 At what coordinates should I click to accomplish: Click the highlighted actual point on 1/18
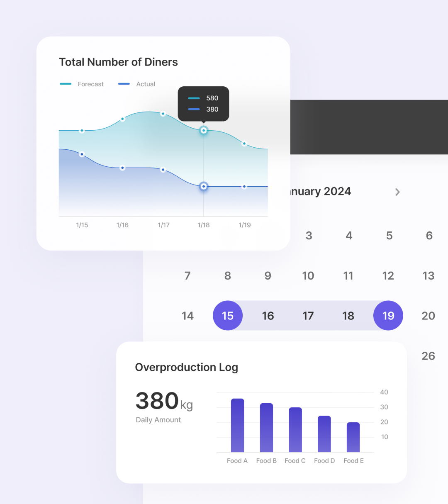(204, 187)
